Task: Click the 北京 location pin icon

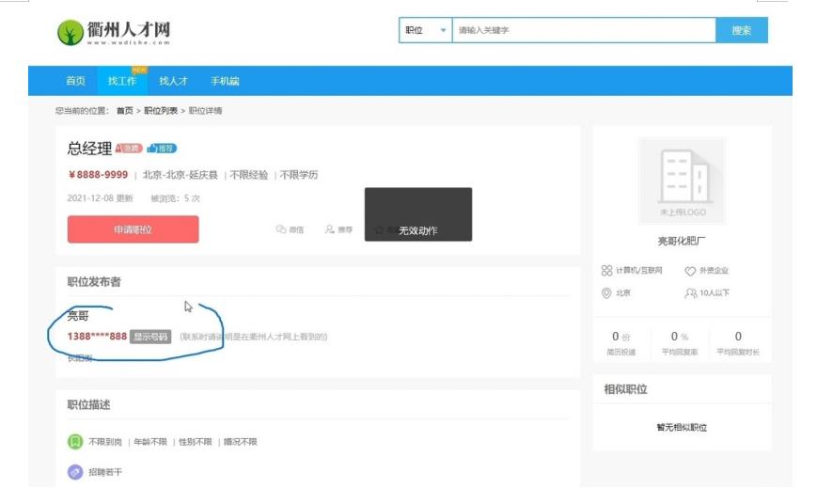Action: (606, 293)
